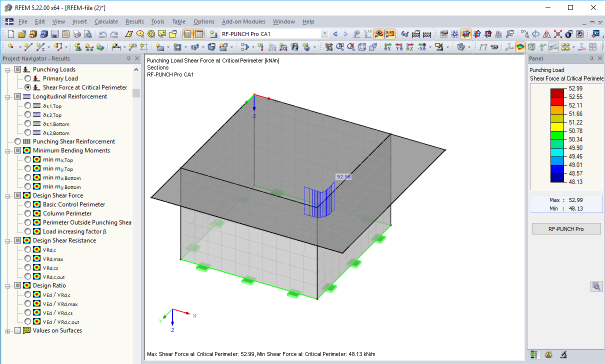Select the Shear Force at Critical Perimeter radio
Screen dimensions: 605x364
click(x=28, y=87)
